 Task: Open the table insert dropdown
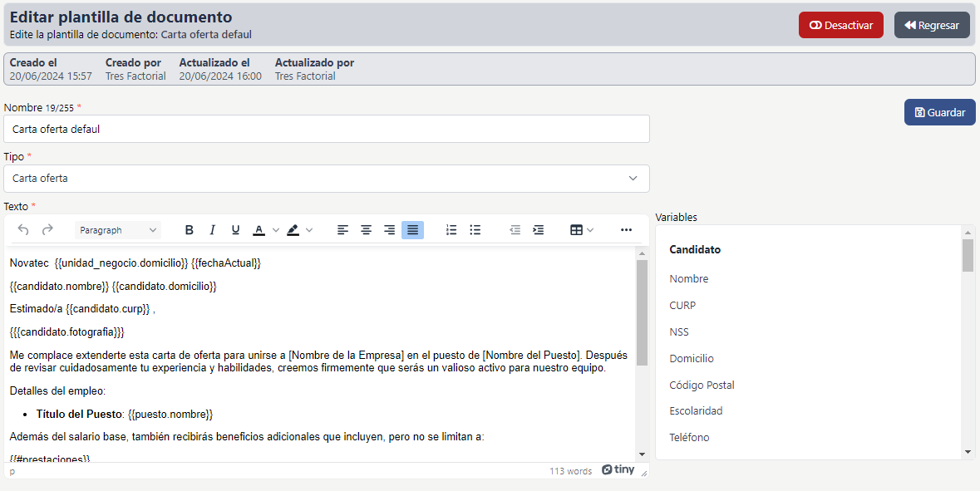point(582,230)
